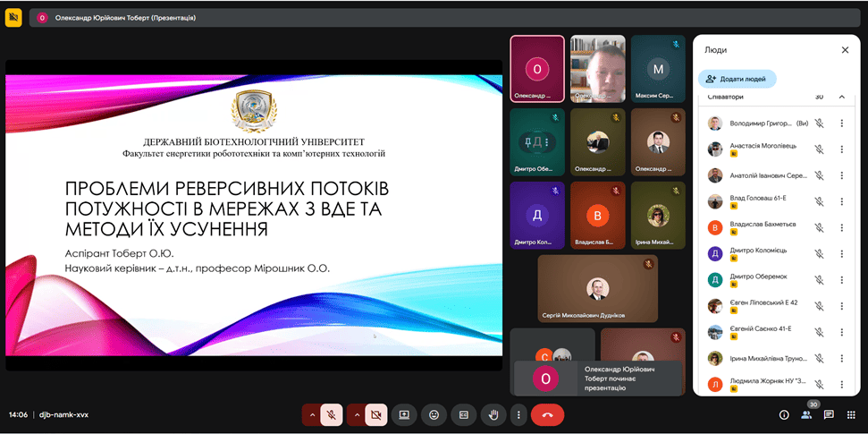Viewport: 868px width, 434px height.
Task: Open audio settings arrow beside microphone
Action: pos(311,414)
